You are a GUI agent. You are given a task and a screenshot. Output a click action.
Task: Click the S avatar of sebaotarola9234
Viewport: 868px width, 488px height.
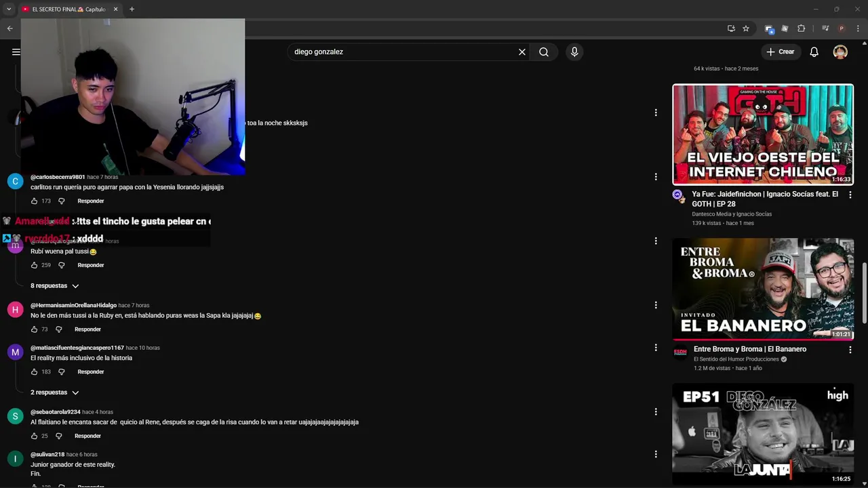(x=15, y=416)
